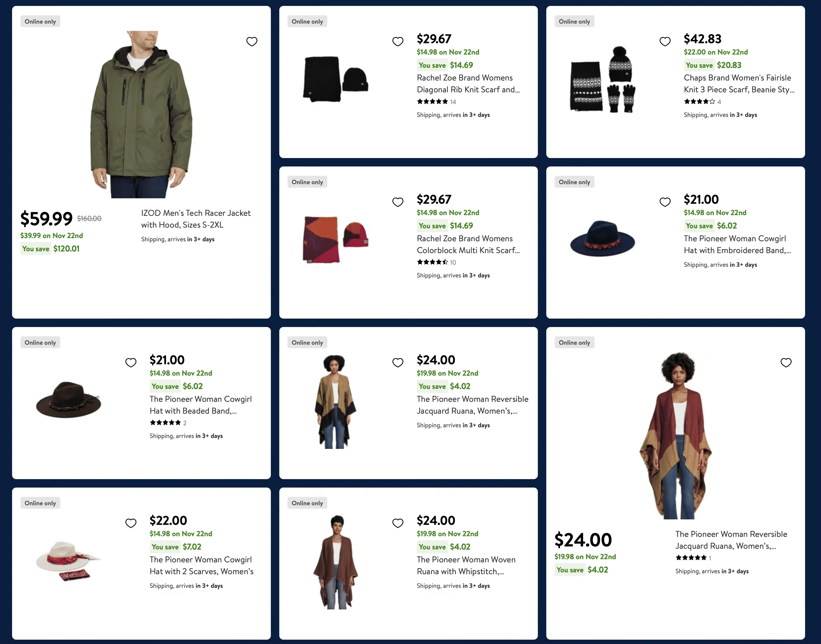The height and width of the screenshot is (644, 821).
Task: Heart the Woven Ruana with Whipstitch
Action: (398, 523)
